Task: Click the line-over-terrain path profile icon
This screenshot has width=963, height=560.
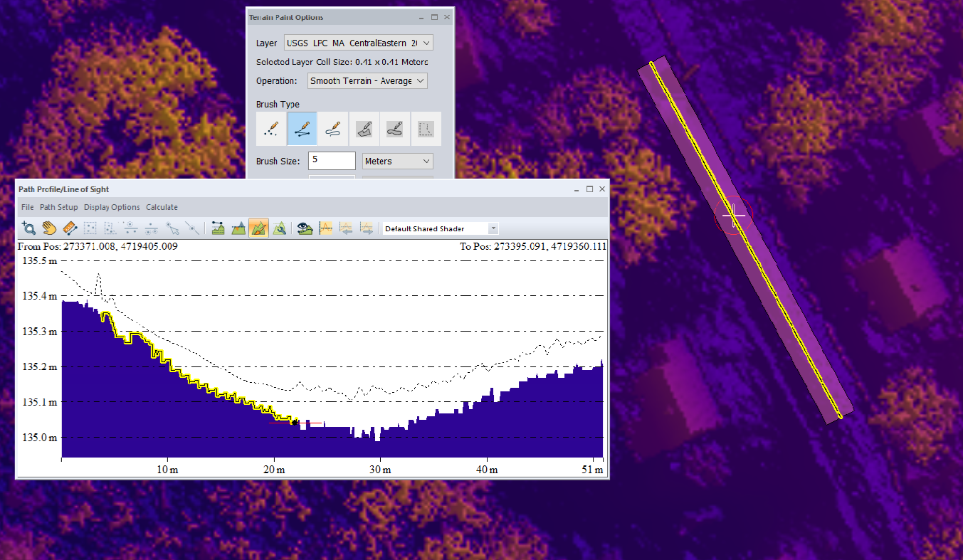Action: click(218, 228)
